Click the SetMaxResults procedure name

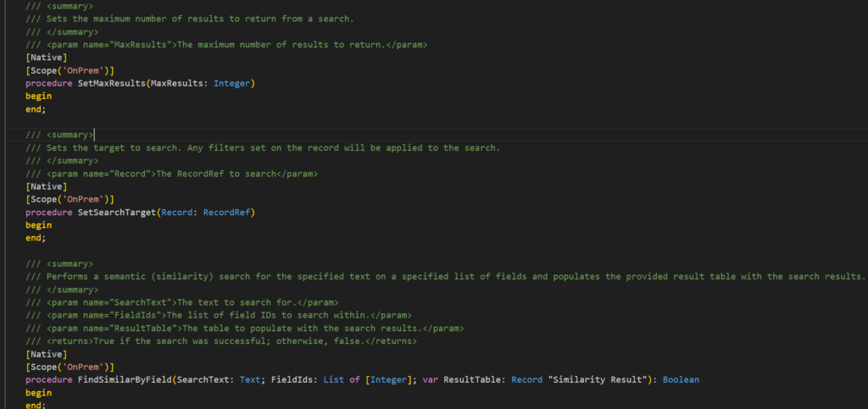pos(112,83)
